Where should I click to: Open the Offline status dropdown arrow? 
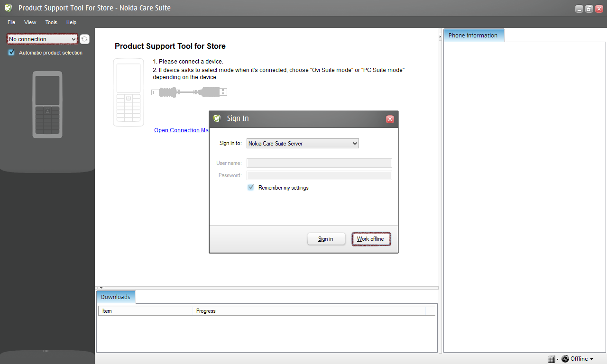coord(592,359)
